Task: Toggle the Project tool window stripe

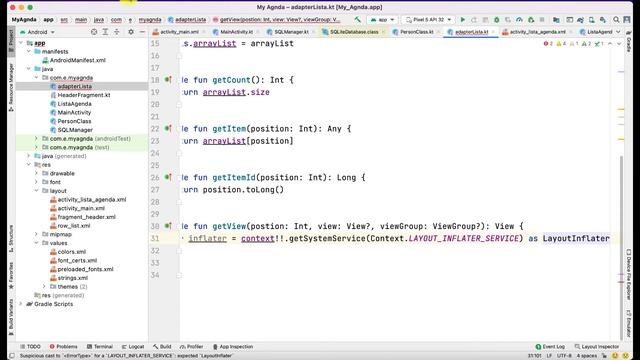Action: click(11, 40)
